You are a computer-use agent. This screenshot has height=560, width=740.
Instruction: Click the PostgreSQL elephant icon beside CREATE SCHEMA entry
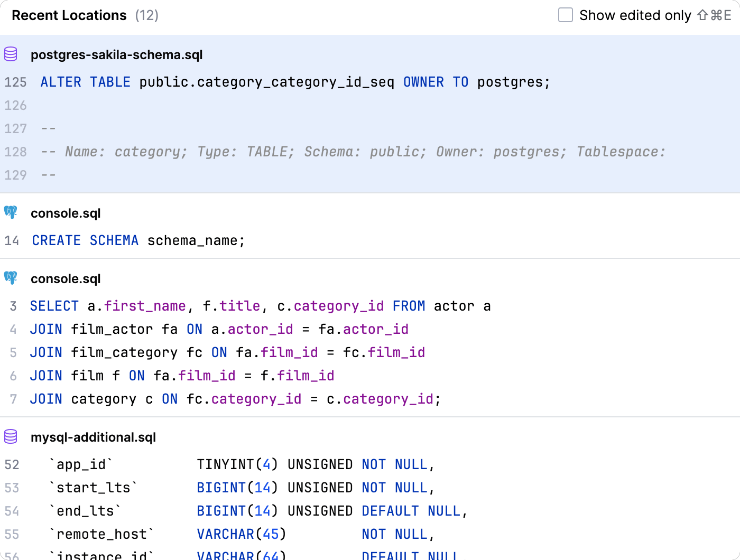pos(11,213)
